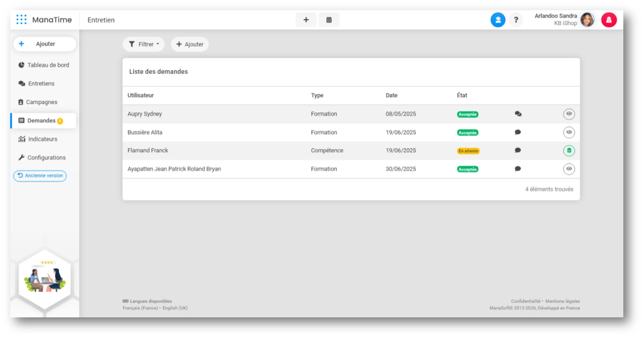
Task: Open the ManaTime apps grid icon
Action: (x=21, y=20)
